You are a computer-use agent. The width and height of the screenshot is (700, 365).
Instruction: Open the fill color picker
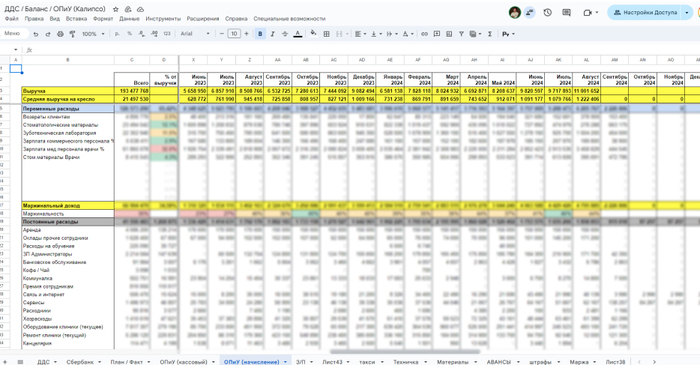(x=313, y=33)
